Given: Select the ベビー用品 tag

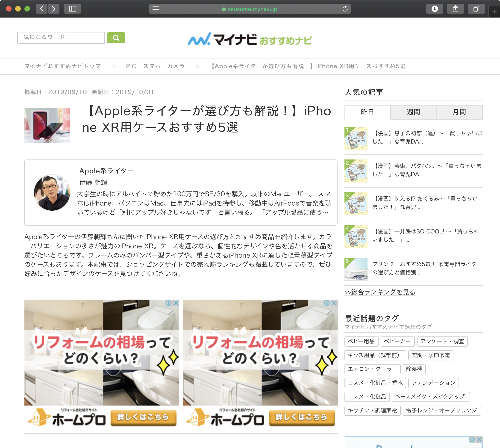Looking at the screenshot, I should coord(361,341).
